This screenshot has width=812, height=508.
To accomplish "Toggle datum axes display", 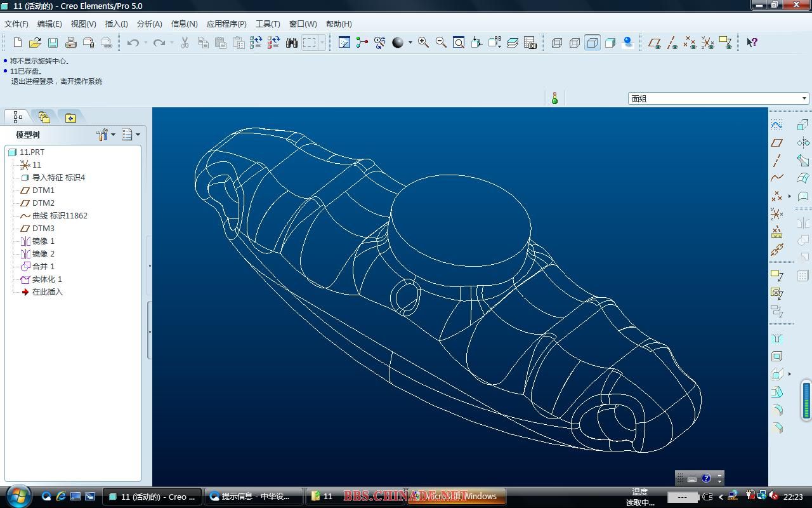I will click(672, 43).
